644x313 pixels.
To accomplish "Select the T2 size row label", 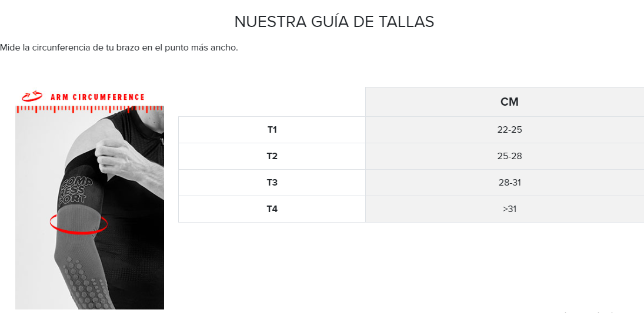I will pos(272,156).
